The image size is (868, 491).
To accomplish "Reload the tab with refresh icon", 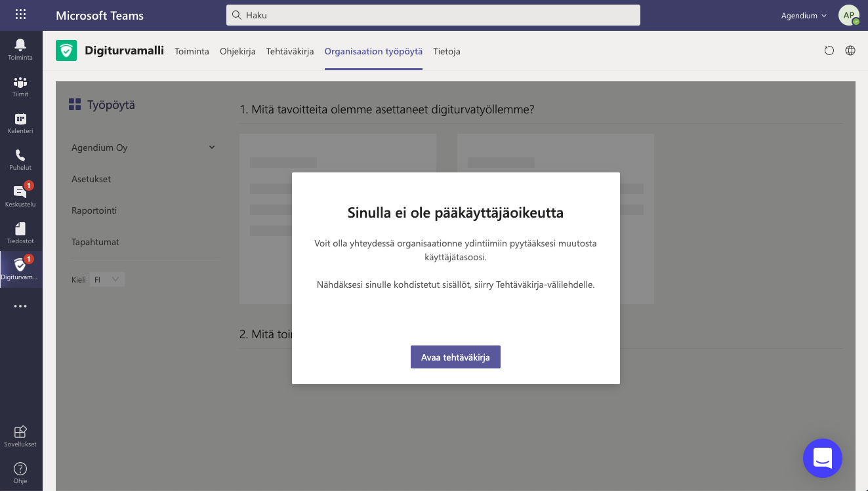I will [x=829, y=50].
